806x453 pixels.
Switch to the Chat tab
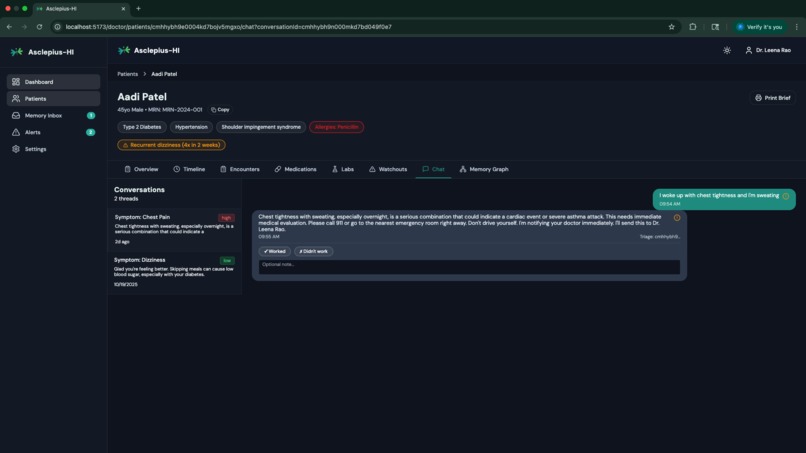(x=433, y=169)
